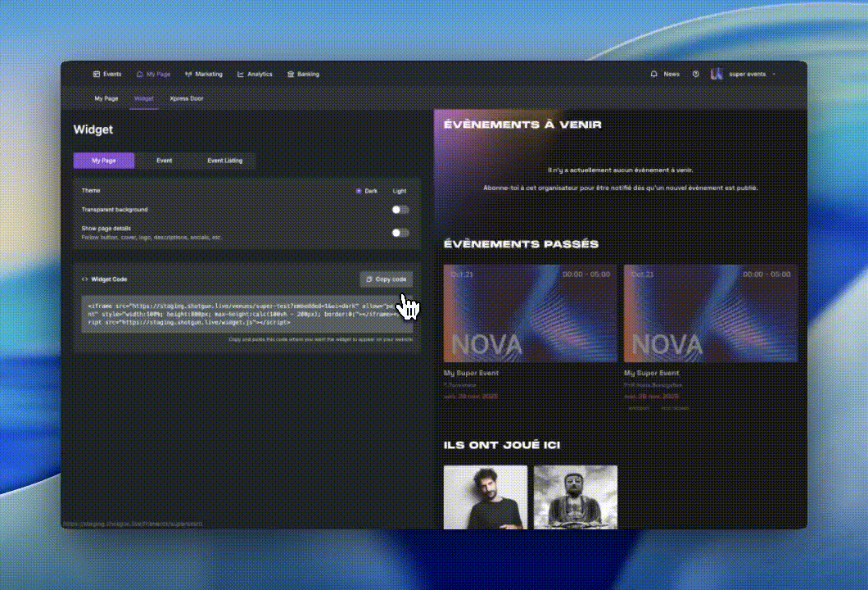Click the help question-mark icon

[x=696, y=75]
